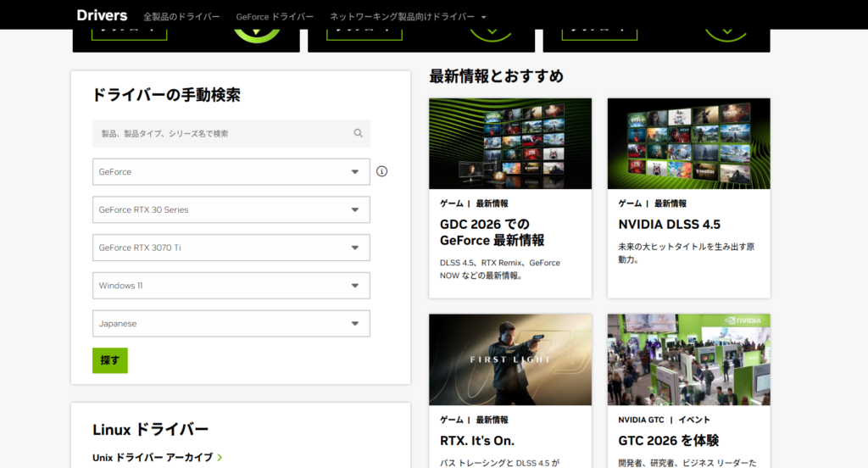
Task: Go to GeForce ドライバー nav item
Action: point(275,17)
